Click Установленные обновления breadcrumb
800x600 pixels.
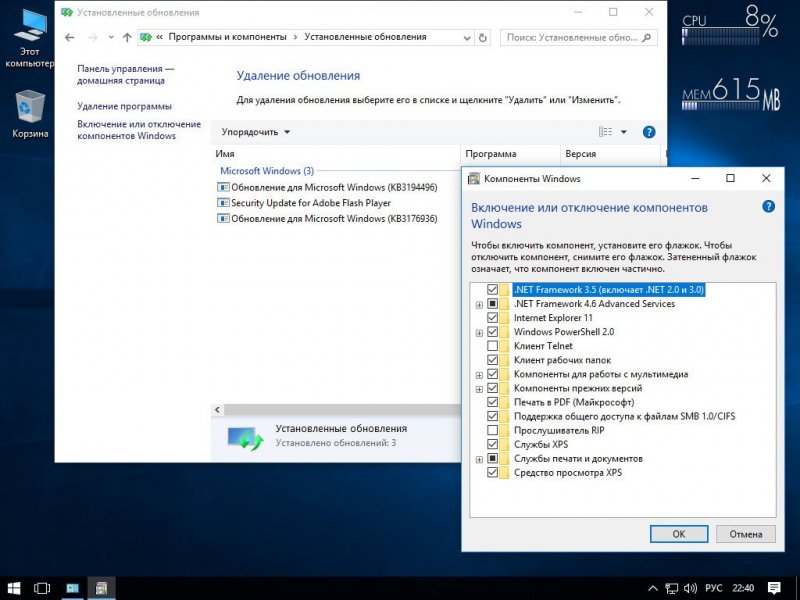[365, 37]
